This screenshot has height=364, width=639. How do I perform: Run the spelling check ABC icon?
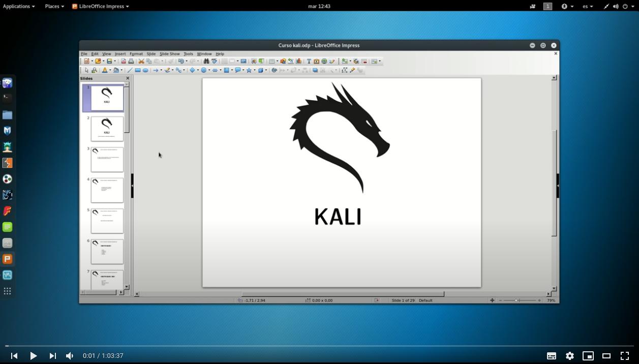tap(215, 61)
